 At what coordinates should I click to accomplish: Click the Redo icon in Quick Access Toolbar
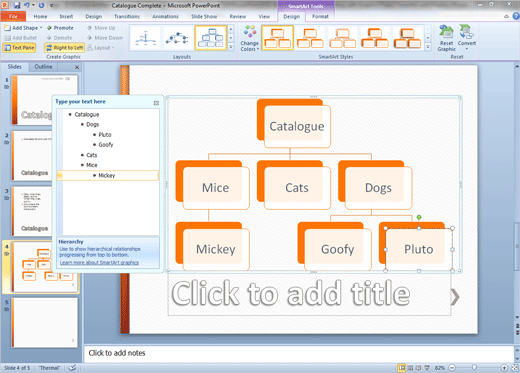(x=41, y=5)
